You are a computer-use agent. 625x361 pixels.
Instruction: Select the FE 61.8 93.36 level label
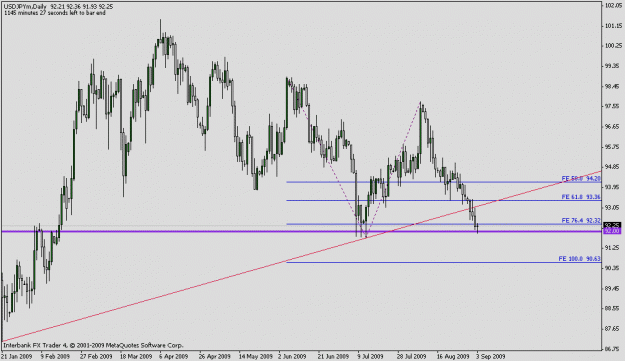coord(581,197)
